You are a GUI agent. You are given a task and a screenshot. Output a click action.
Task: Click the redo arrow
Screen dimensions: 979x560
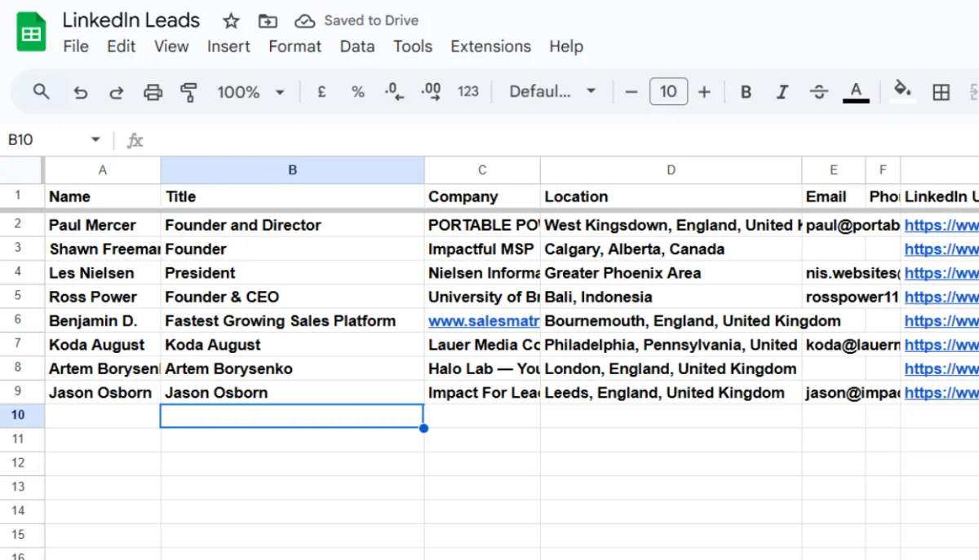click(117, 92)
